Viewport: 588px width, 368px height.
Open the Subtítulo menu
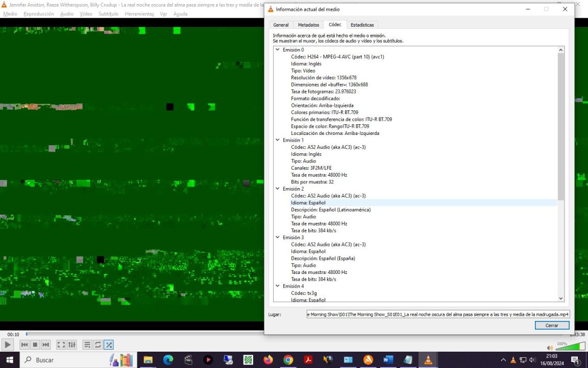(108, 14)
